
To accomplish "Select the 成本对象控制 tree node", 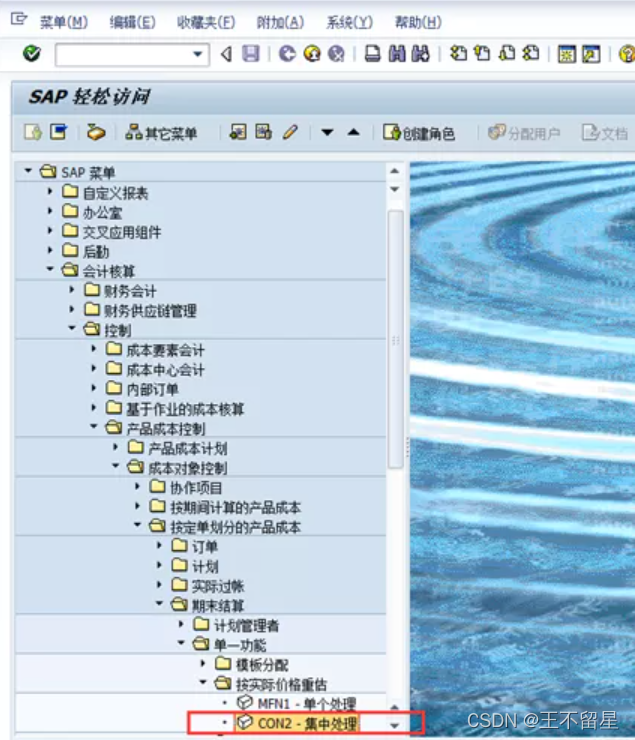I will [188, 468].
